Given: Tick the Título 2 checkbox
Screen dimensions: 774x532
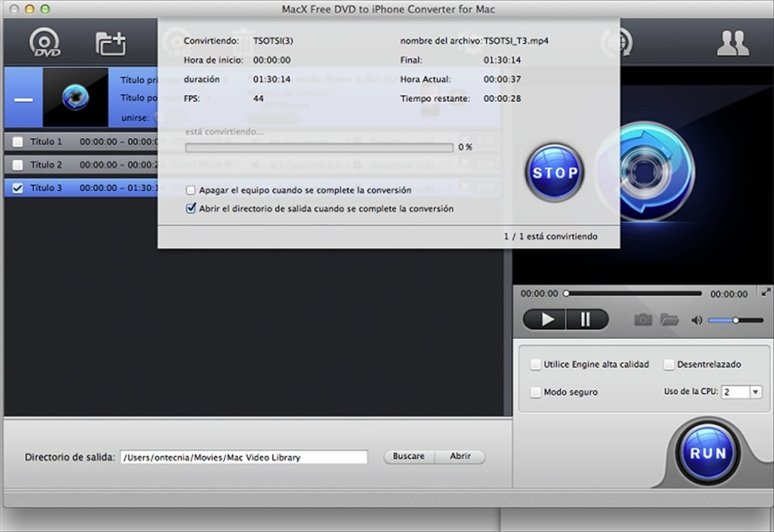Looking at the screenshot, I should 18,165.
